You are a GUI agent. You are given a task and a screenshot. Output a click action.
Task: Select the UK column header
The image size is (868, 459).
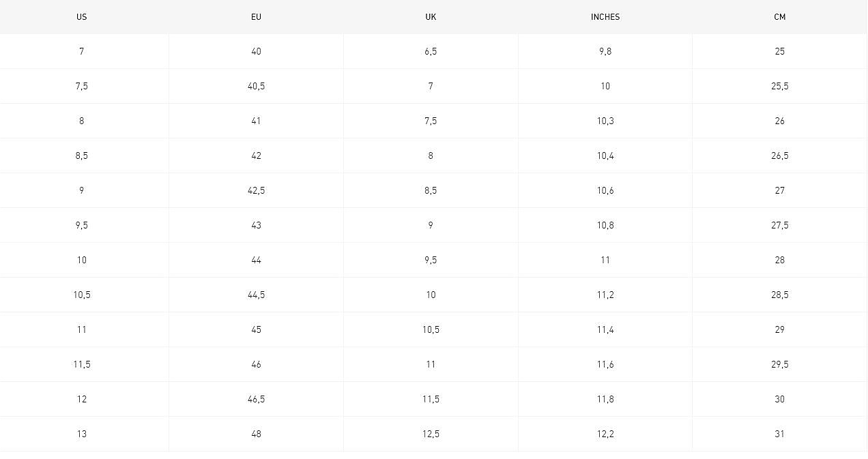[x=431, y=17]
